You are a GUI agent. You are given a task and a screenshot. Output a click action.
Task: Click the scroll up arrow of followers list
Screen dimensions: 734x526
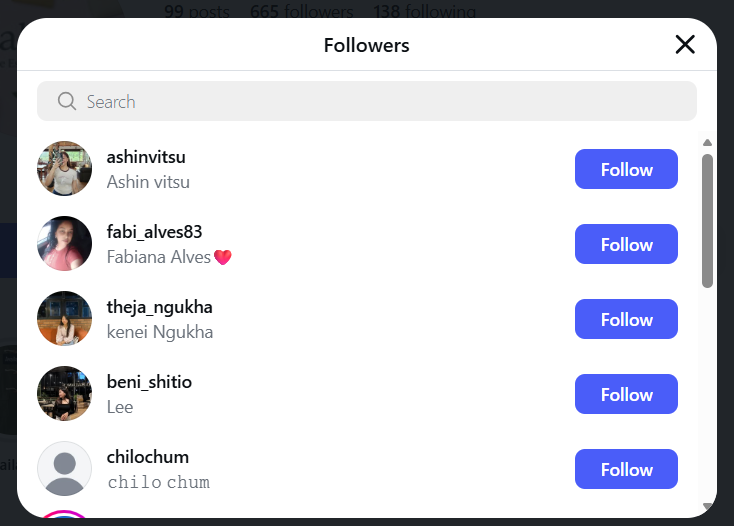(x=707, y=143)
